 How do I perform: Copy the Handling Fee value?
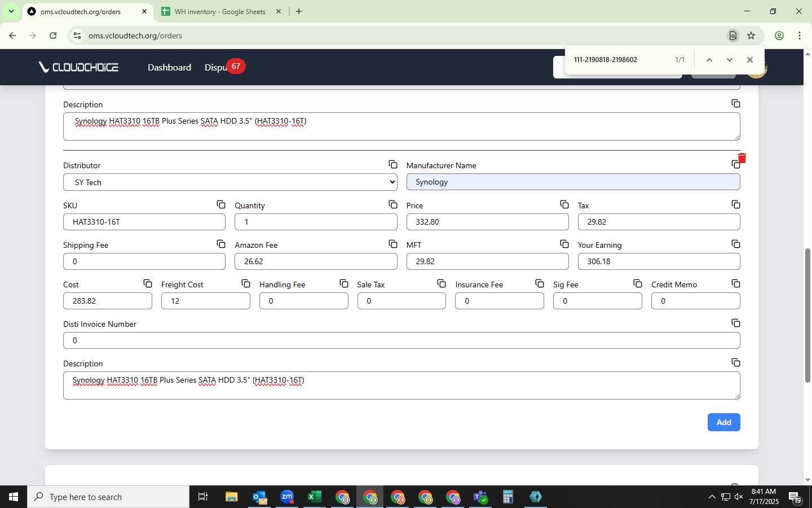tap(343, 283)
